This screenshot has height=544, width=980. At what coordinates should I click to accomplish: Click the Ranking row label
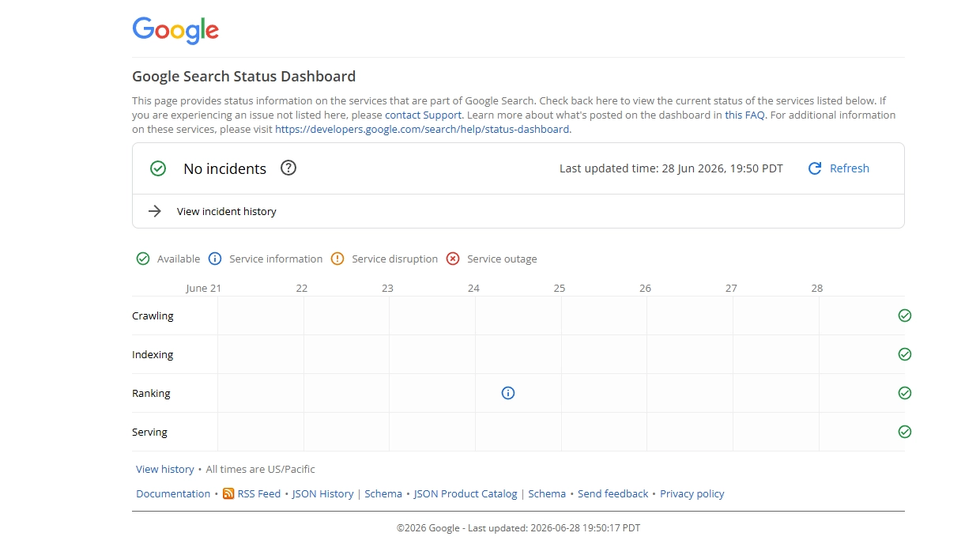(x=151, y=393)
